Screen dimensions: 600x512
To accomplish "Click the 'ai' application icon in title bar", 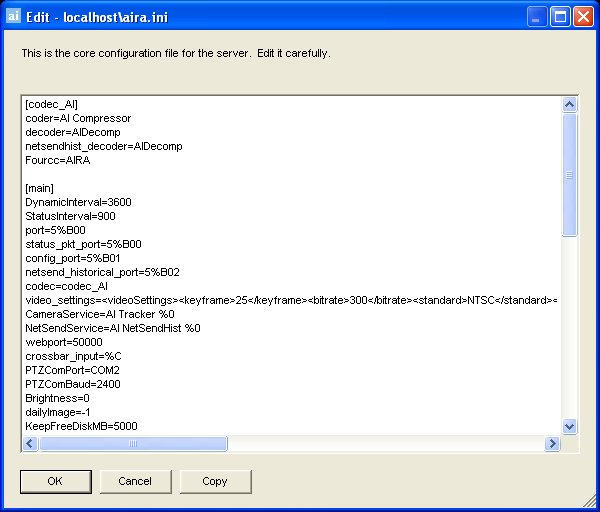I will (x=14, y=16).
